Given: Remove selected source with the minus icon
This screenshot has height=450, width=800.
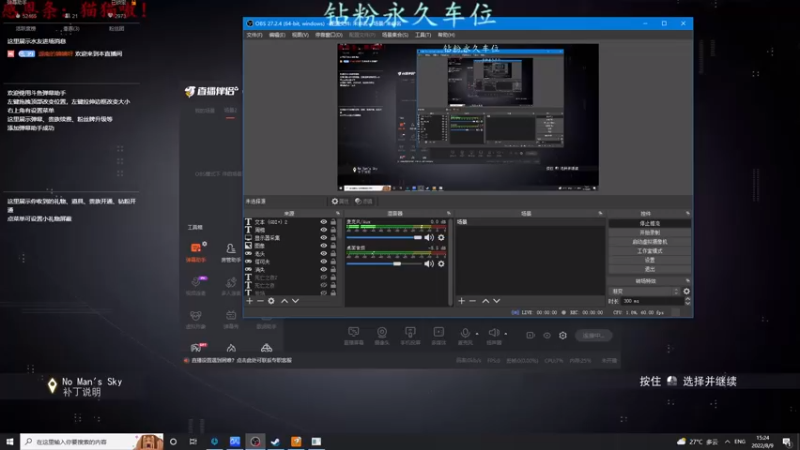Looking at the screenshot, I should point(260,301).
